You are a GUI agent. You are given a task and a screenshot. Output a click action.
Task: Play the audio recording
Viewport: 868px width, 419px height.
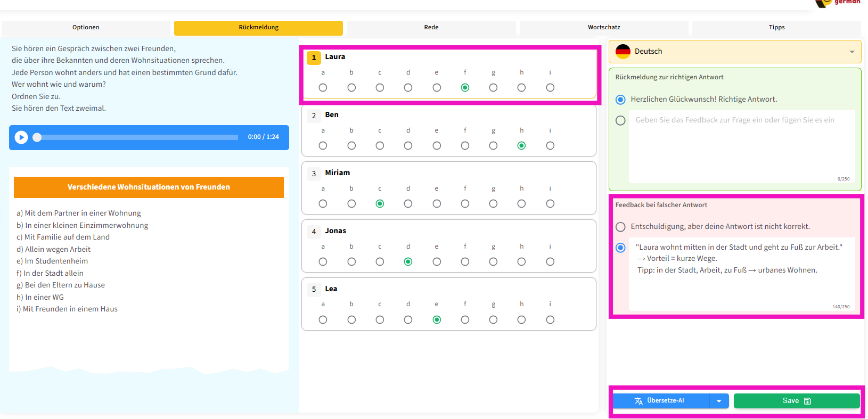pos(21,137)
